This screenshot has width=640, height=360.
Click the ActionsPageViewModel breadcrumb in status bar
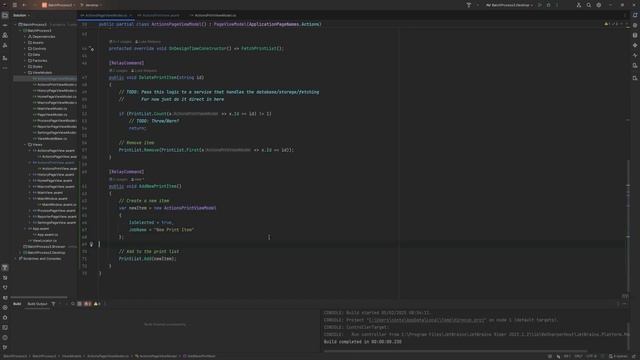coord(156,356)
